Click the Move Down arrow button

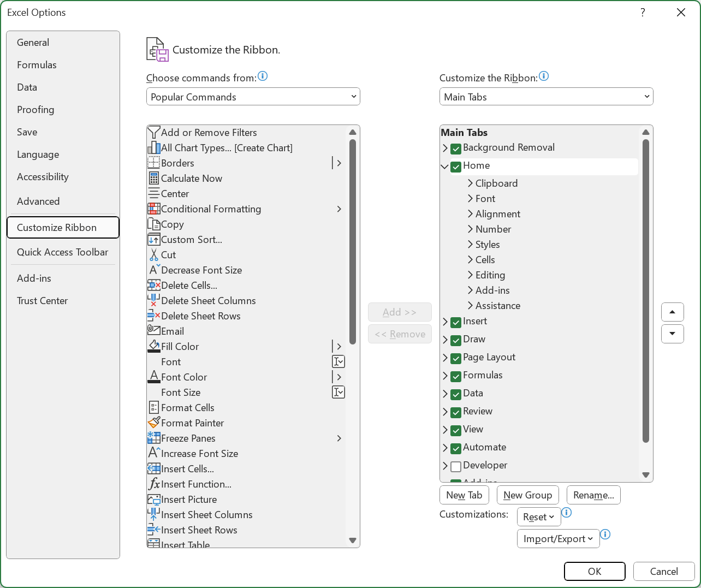tap(673, 334)
